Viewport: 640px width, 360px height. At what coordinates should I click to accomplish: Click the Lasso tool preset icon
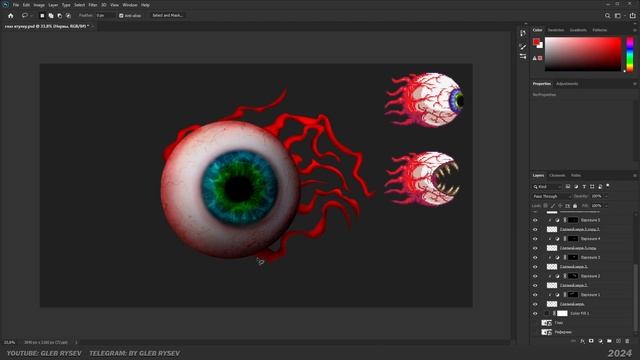point(24,16)
